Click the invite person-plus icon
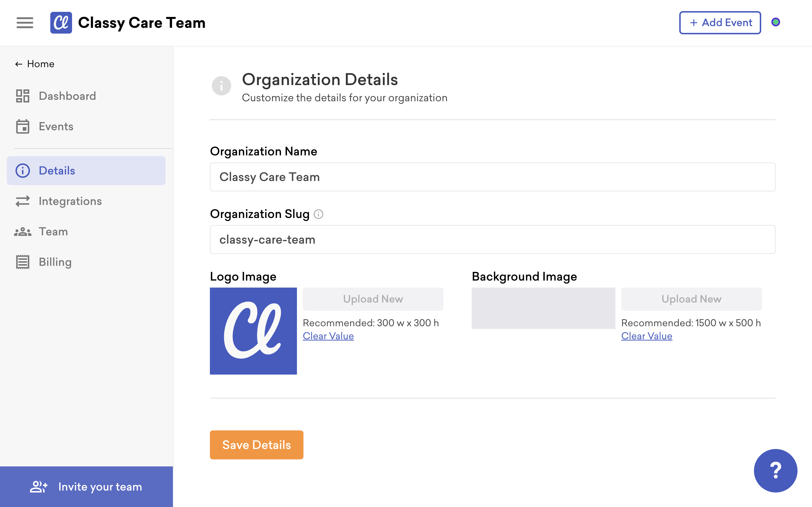 click(39, 486)
